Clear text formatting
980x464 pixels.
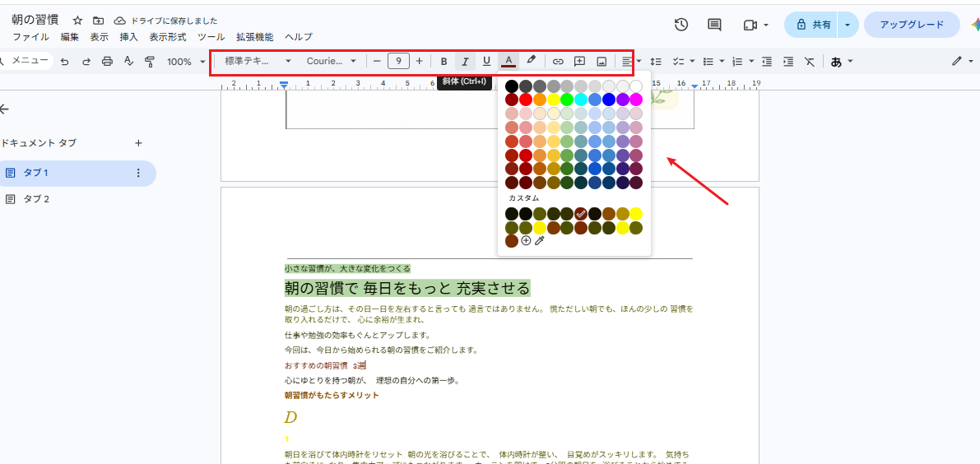tap(810, 61)
